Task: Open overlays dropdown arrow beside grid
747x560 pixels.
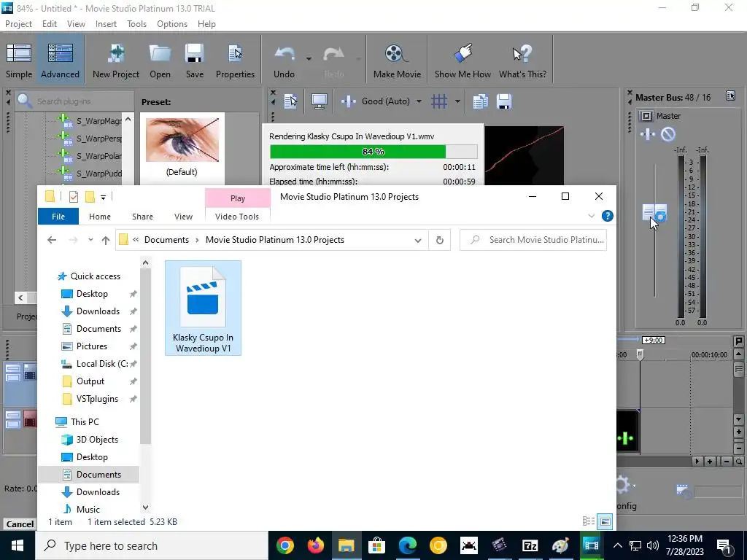Action: coord(457,101)
